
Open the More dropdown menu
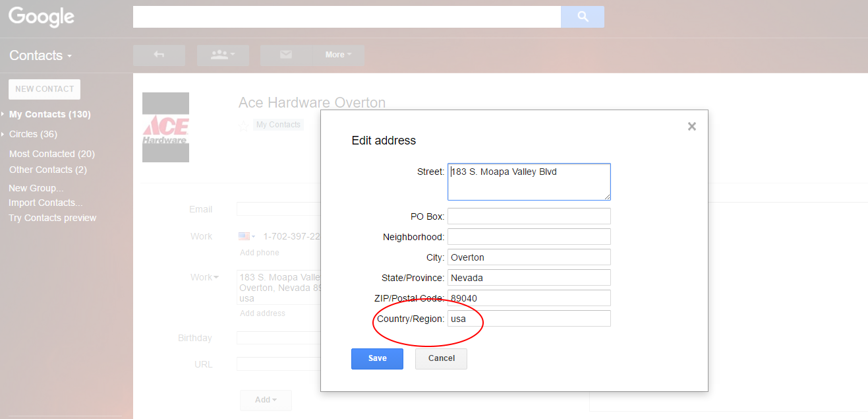click(x=338, y=55)
